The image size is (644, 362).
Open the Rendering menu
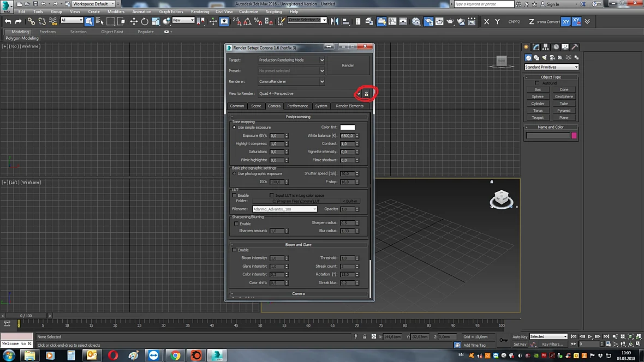pos(200,11)
